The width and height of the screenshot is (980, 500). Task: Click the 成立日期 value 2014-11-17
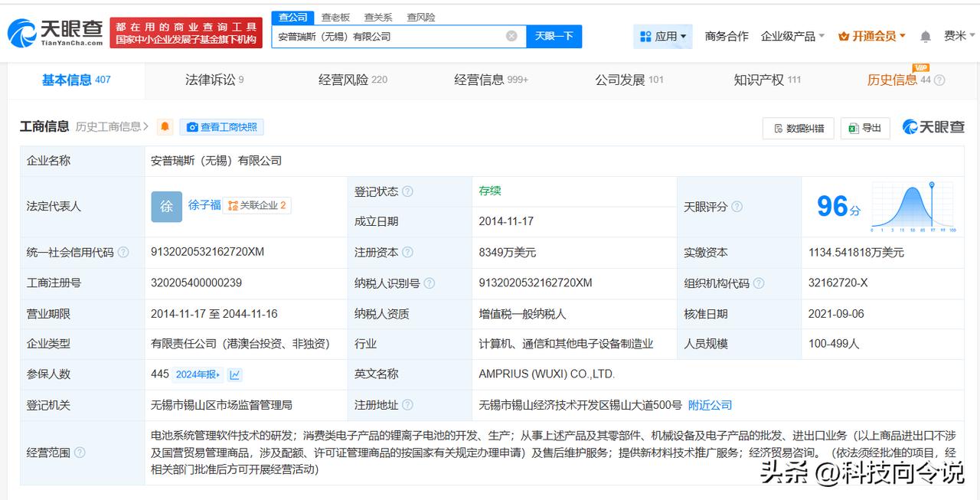[x=506, y=221]
